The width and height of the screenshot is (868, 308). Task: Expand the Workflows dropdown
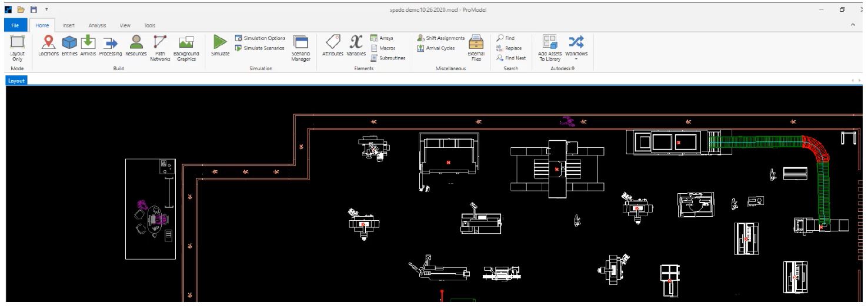tap(576, 47)
